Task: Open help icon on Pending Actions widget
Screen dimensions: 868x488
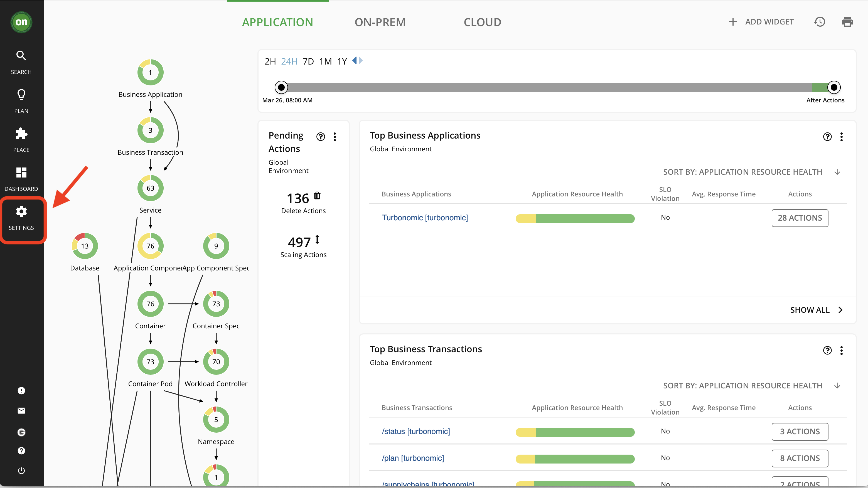Action: pyautogui.click(x=320, y=137)
